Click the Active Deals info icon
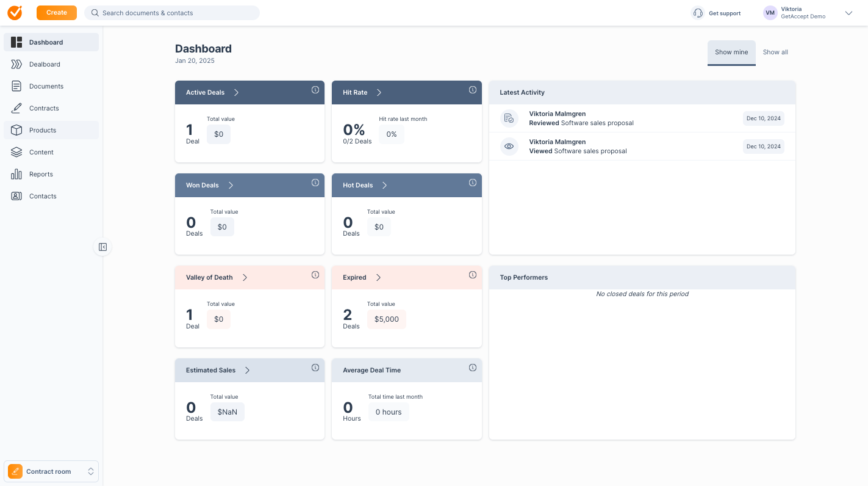Screen dimensions: 868x486 (x=315, y=90)
